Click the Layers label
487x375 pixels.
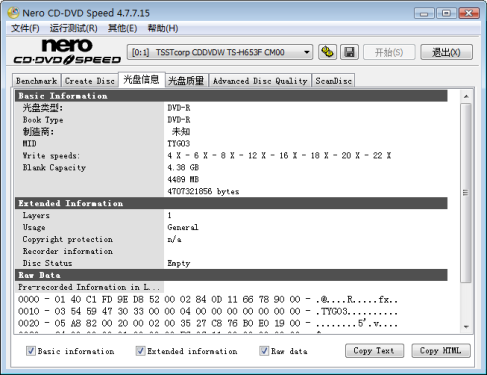coord(36,215)
